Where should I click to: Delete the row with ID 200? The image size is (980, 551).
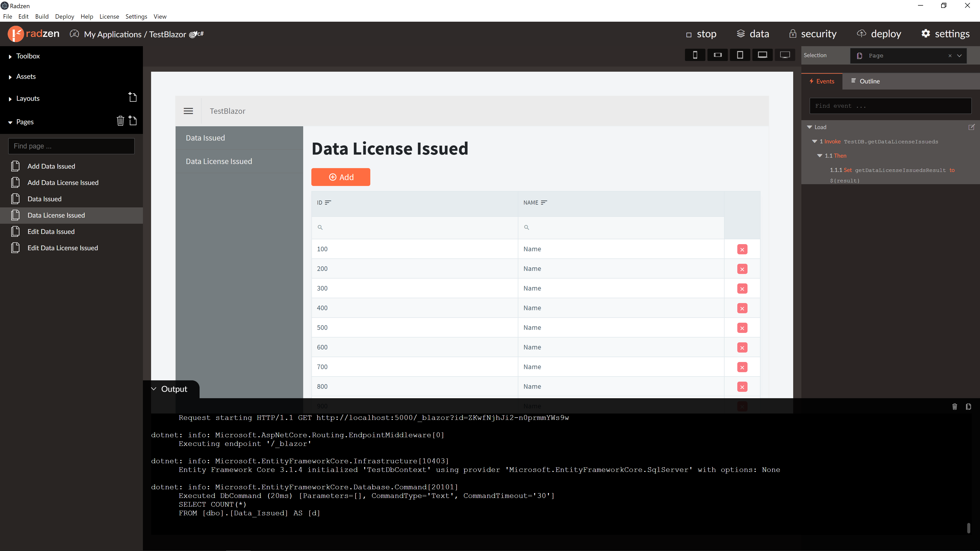742,269
